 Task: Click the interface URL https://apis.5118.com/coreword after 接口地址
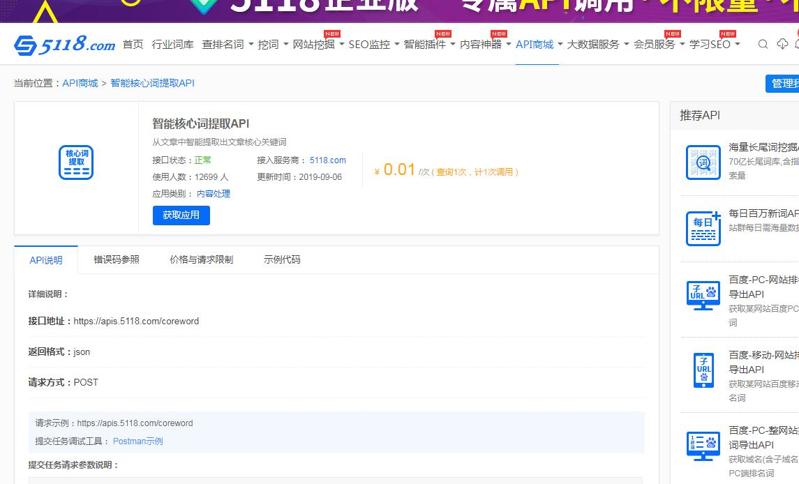[x=136, y=321]
